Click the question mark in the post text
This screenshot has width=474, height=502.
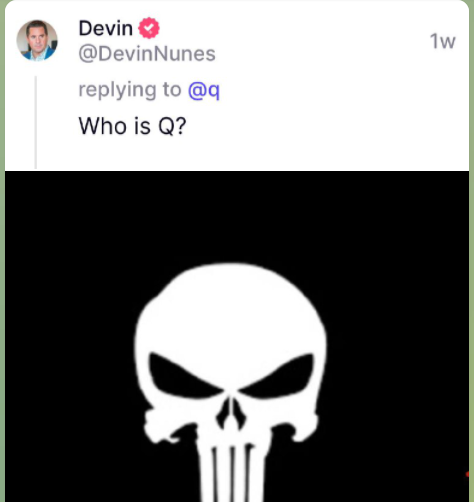click(180, 126)
